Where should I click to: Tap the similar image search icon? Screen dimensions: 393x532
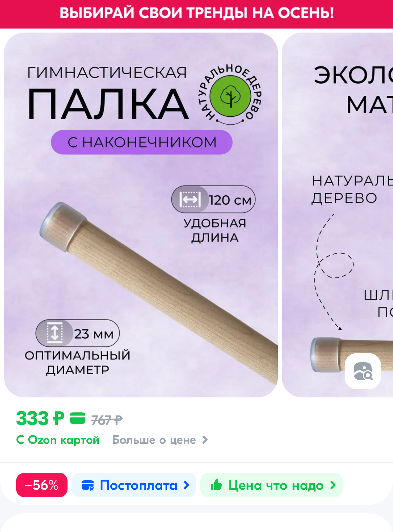click(x=363, y=371)
